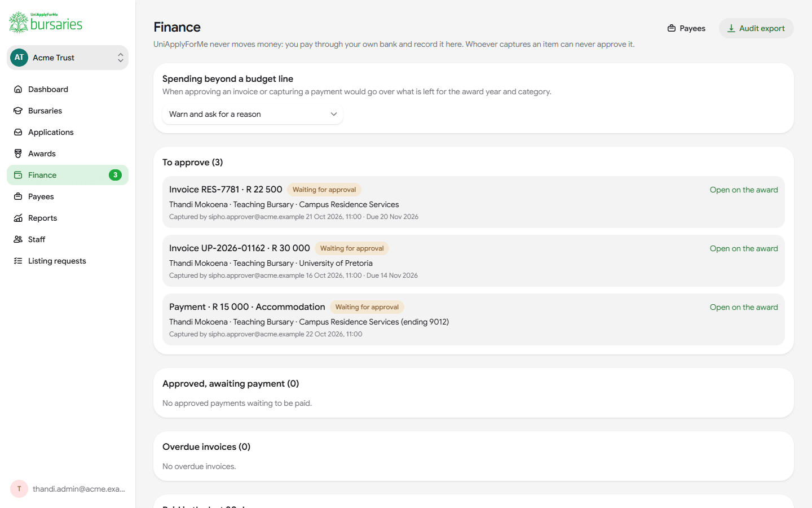Click the Audit export button

click(756, 28)
